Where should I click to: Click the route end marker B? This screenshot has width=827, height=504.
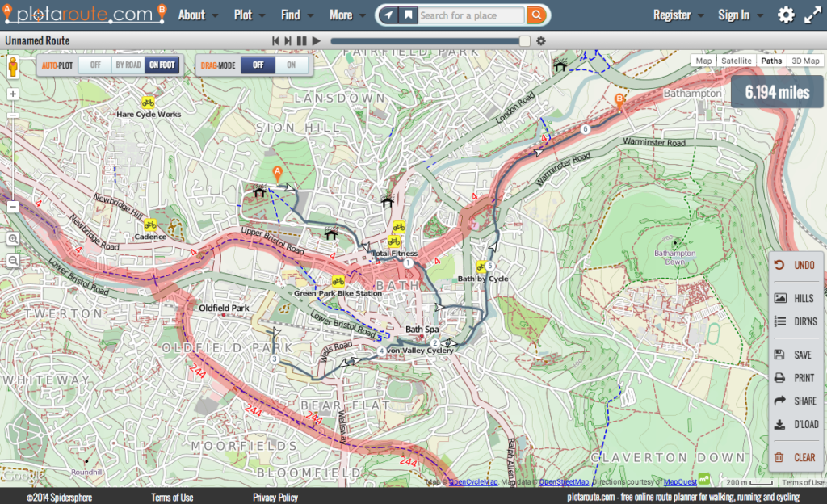[619, 102]
